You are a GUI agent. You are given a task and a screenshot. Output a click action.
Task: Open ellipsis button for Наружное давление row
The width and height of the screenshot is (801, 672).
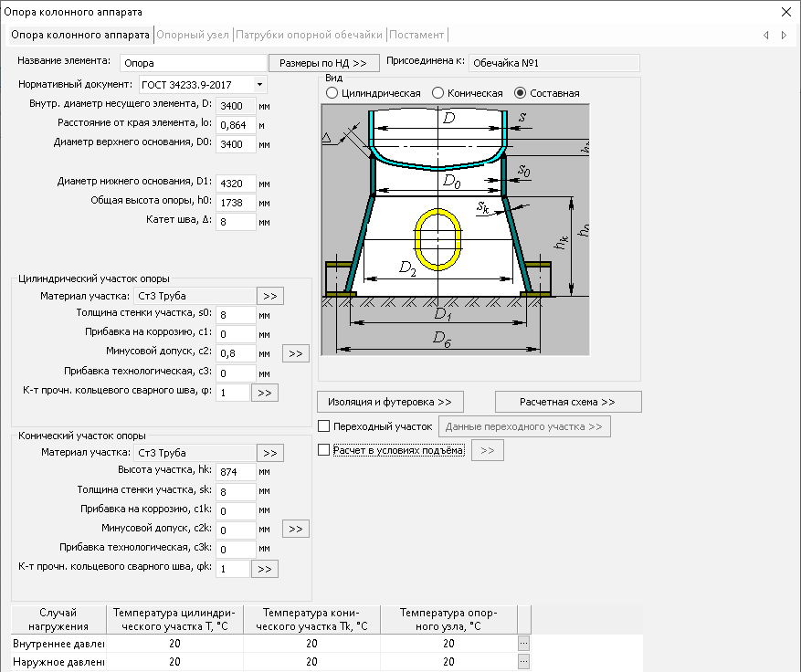click(x=523, y=662)
